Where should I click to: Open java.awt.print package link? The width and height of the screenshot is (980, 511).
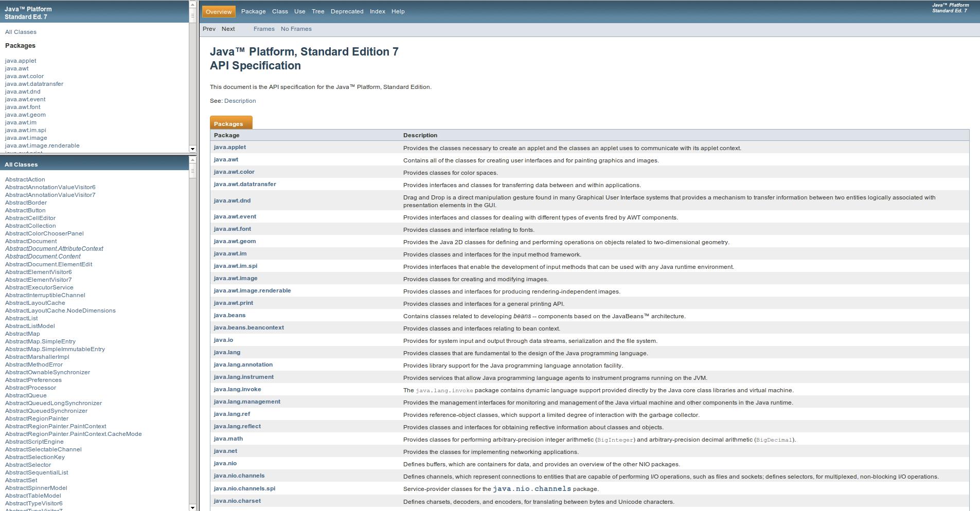click(x=234, y=303)
